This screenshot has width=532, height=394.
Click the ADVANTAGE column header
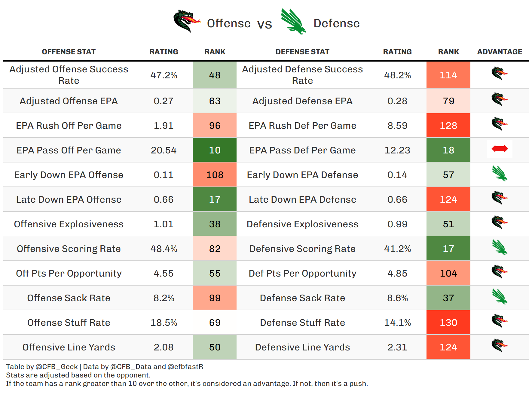click(500, 52)
